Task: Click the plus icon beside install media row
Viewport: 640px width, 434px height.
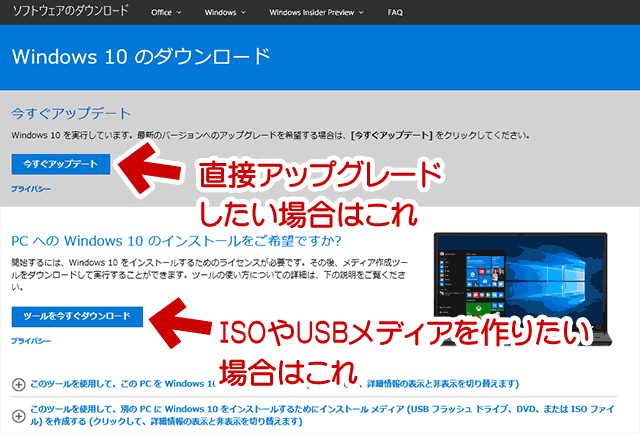Action: (18, 416)
